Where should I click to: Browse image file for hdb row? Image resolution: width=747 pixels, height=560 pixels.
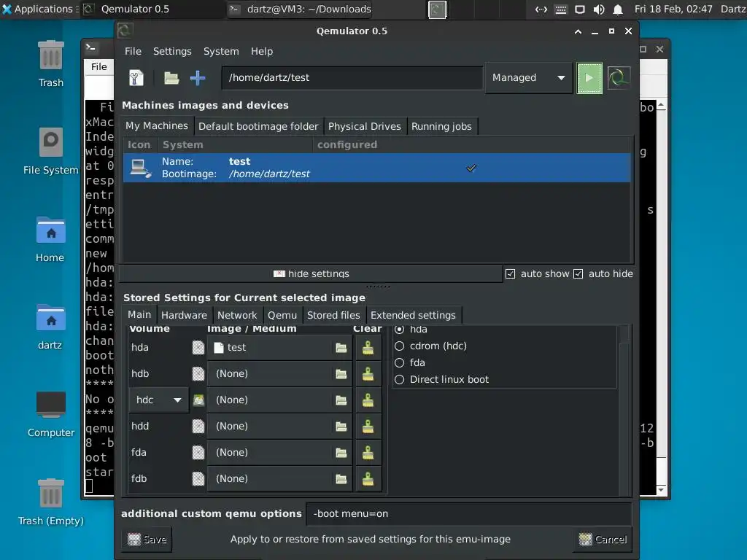[341, 374]
